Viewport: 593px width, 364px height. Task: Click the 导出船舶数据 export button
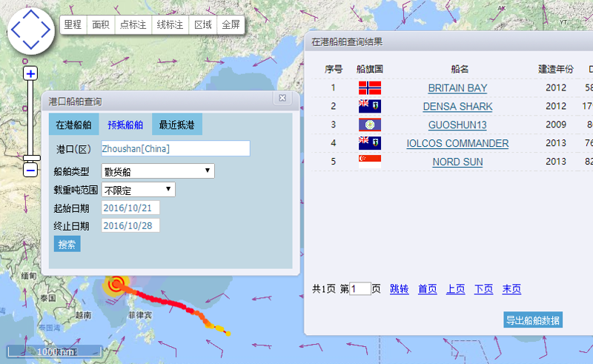coord(532,320)
